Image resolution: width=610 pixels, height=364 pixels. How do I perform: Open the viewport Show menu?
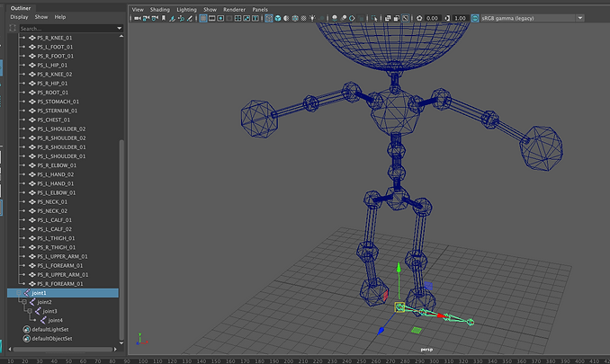[210, 9]
